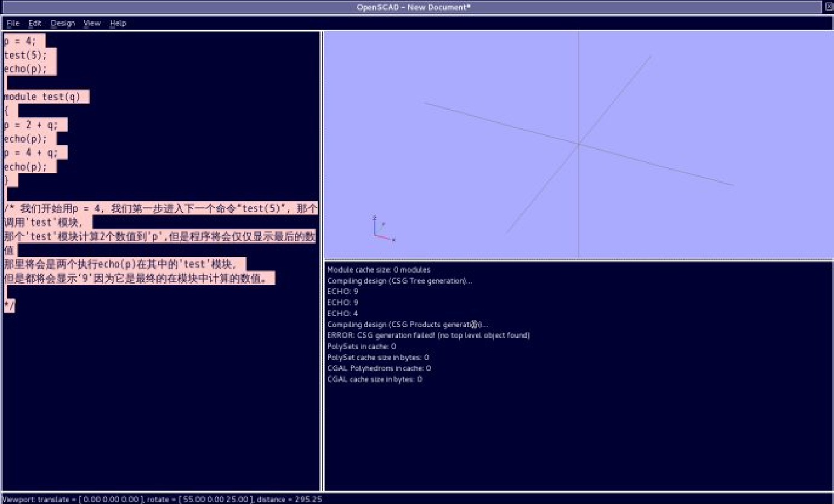The height and width of the screenshot is (504, 834).
Task: Click the origin where the viewport axes cross
Action: [x=578, y=144]
